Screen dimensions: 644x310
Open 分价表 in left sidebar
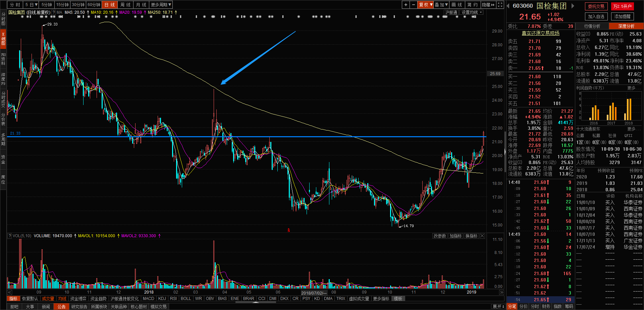pos(3,119)
